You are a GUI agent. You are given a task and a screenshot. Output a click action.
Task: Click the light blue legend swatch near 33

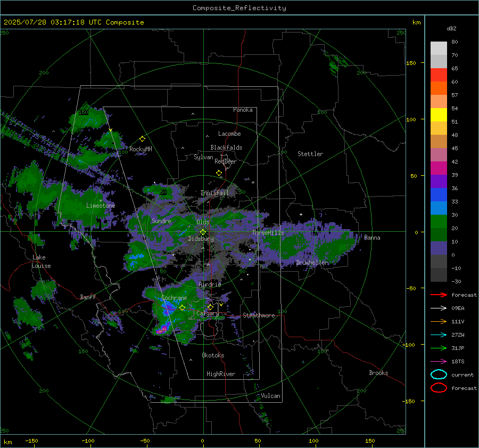(439, 208)
